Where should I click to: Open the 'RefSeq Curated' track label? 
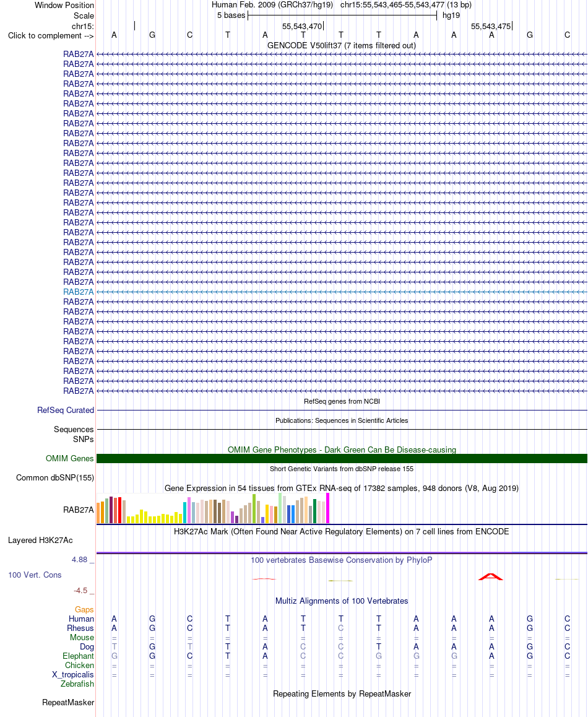[66, 410]
